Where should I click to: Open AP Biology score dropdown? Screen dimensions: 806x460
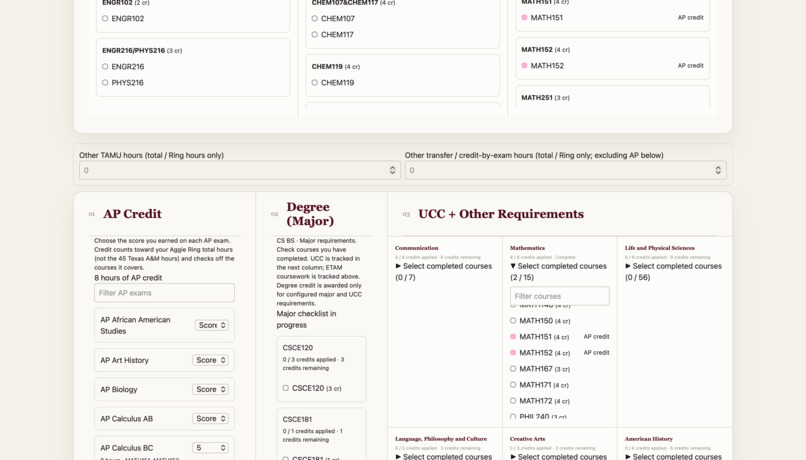click(x=211, y=390)
